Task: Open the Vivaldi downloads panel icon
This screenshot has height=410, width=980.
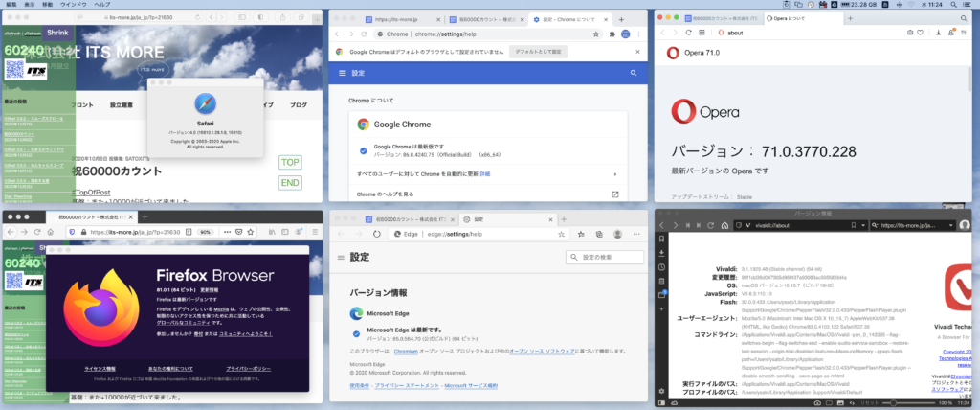Action: tap(662, 253)
